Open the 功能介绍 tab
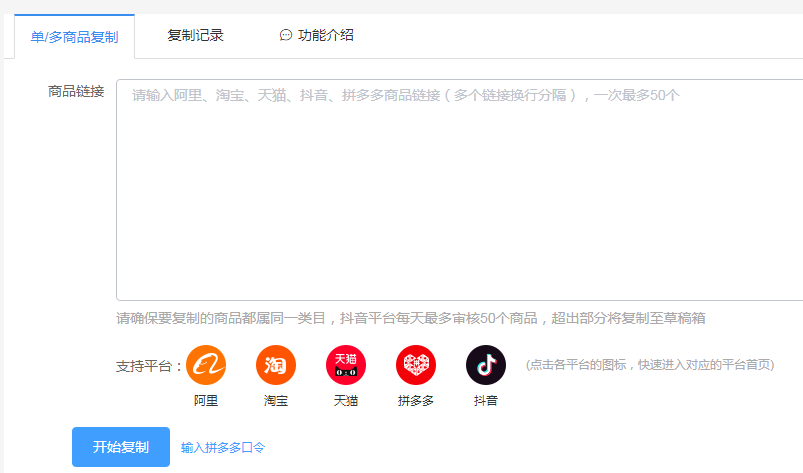The width and height of the screenshot is (803, 473). (x=316, y=35)
